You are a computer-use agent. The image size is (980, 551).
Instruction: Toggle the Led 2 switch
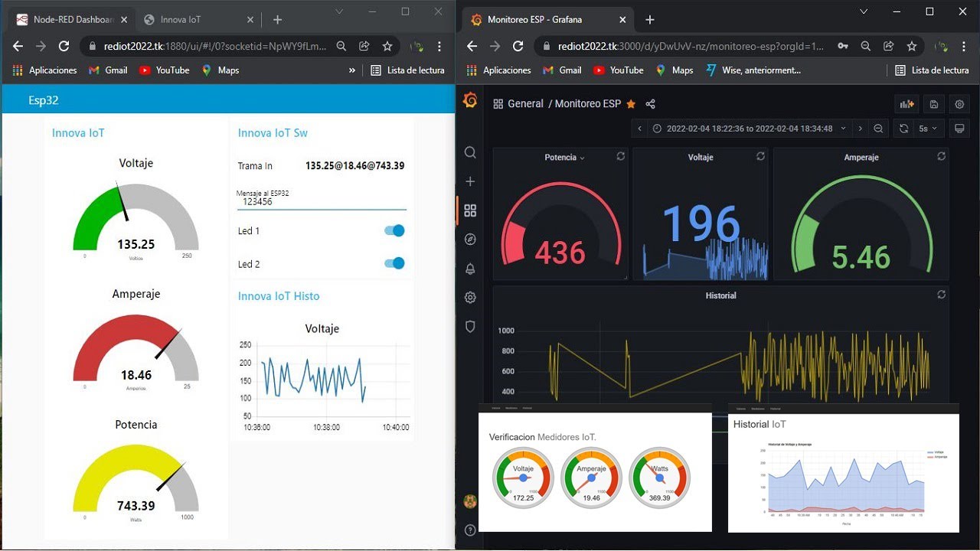394,263
